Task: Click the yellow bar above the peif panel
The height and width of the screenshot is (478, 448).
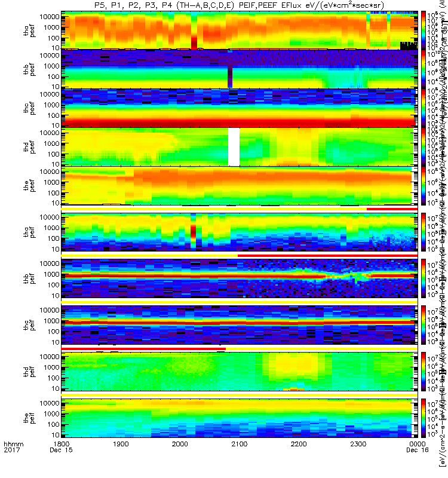Action: pos(240,395)
